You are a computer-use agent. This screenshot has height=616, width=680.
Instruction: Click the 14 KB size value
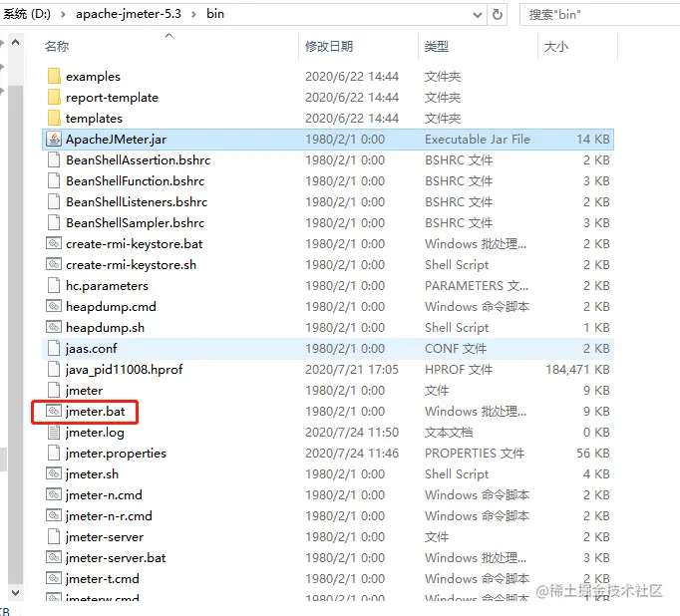pyautogui.click(x=593, y=140)
